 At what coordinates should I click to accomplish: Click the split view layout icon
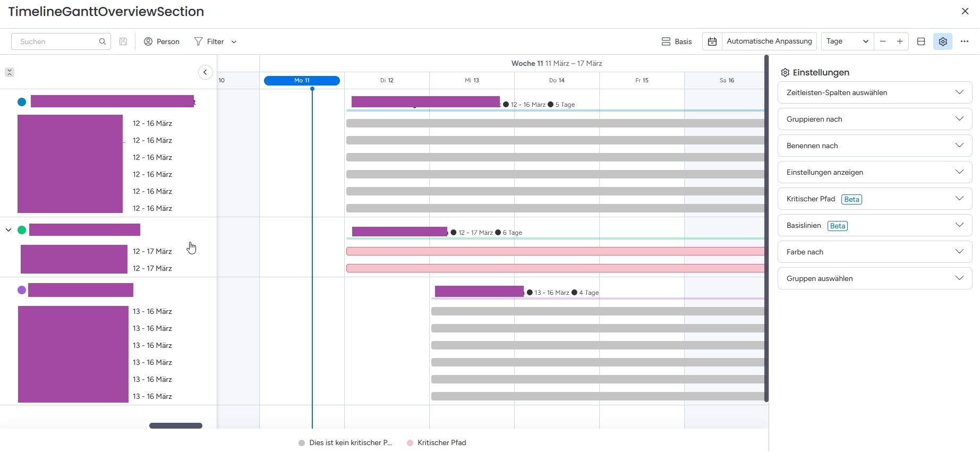click(921, 41)
